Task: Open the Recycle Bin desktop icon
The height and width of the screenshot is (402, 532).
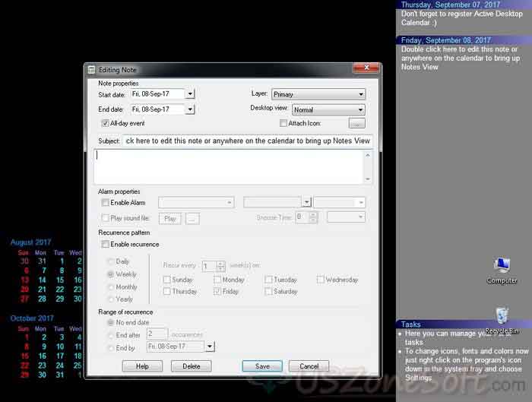Action: coord(502,320)
